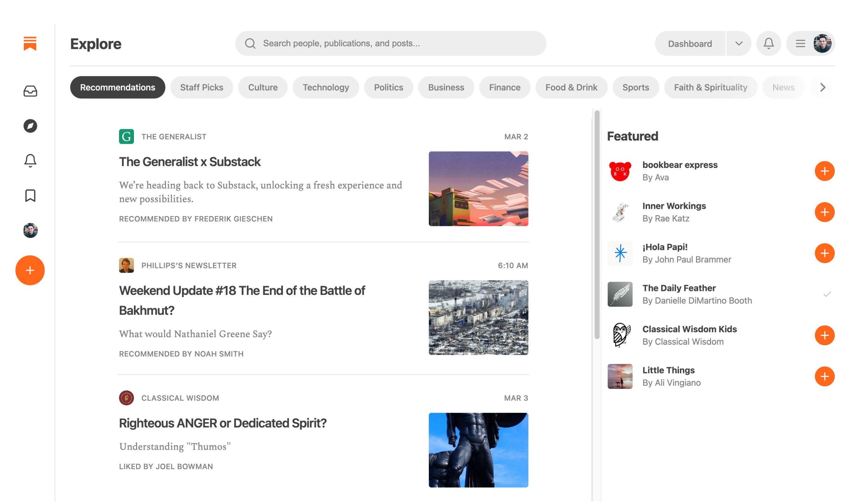Open the Inbox icon in sidebar
This screenshot has height=504, width=857.
pos(30,91)
